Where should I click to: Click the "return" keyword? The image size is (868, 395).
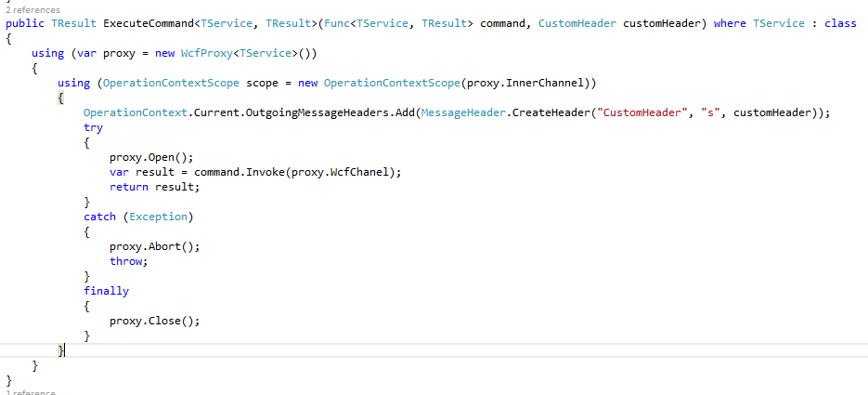pos(129,187)
